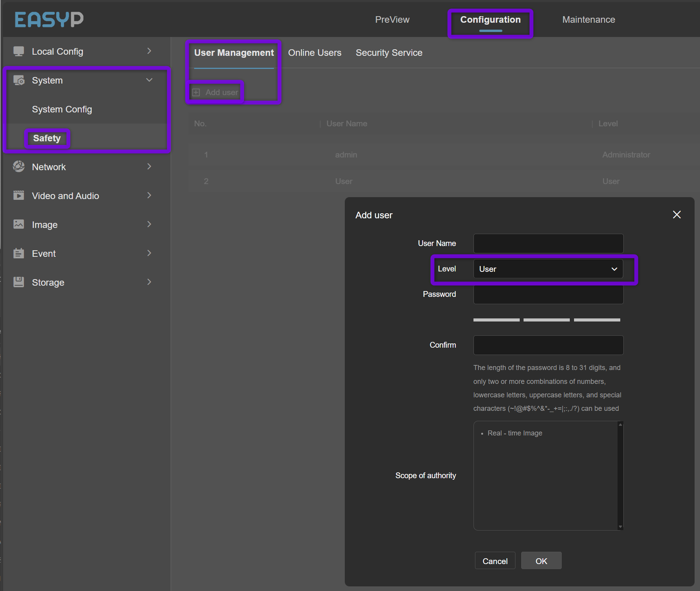The height and width of the screenshot is (591, 700).
Task: Click the System label in sidebar
Action: click(47, 80)
